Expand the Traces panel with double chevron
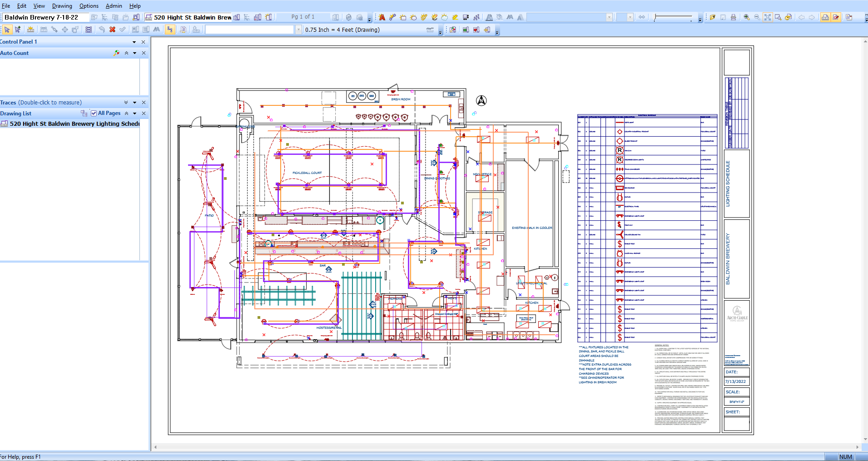 pyautogui.click(x=126, y=103)
